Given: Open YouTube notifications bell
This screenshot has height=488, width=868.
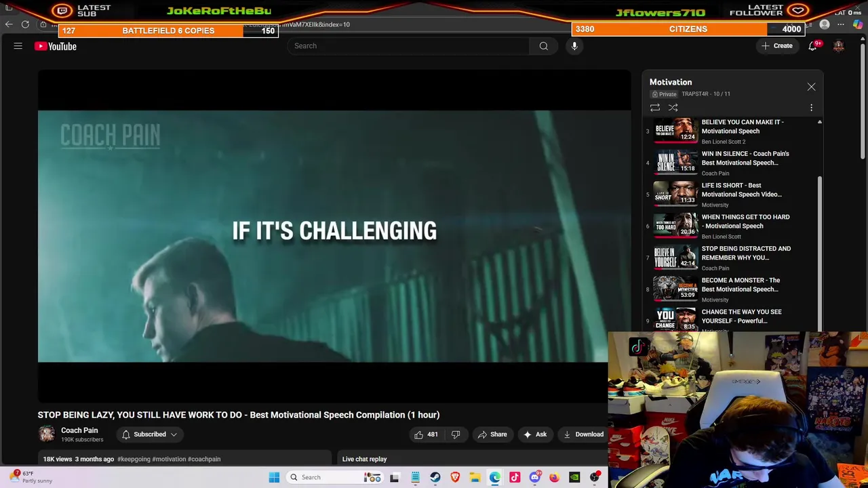Looking at the screenshot, I should 812,46.
